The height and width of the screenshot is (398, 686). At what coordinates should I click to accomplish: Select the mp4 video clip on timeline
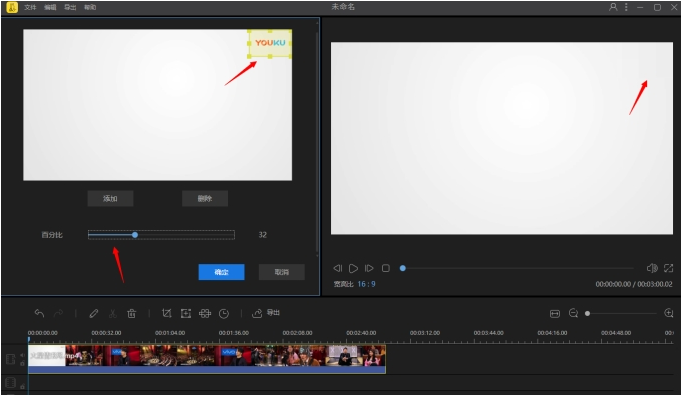(208, 361)
